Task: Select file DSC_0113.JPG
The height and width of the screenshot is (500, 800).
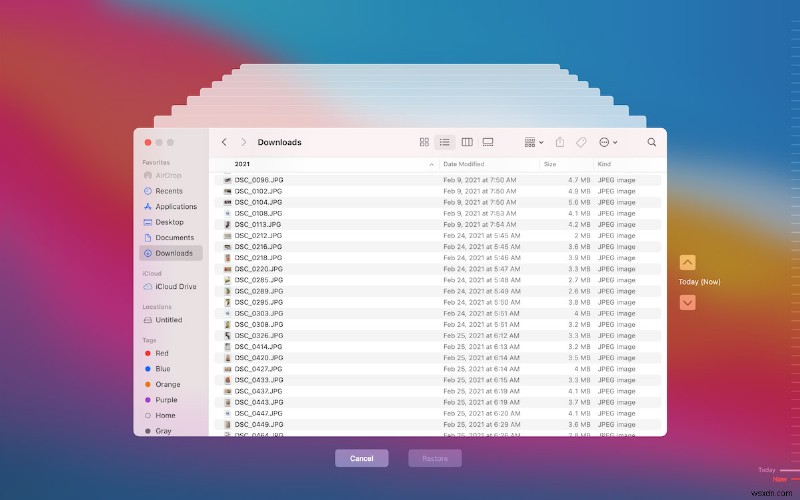Action: click(438, 224)
